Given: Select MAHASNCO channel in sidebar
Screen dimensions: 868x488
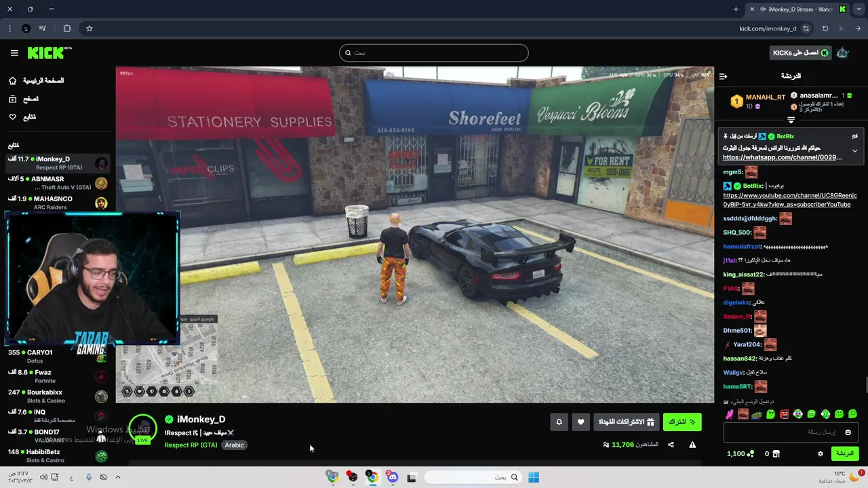Looking at the screenshot, I should tap(58, 203).
